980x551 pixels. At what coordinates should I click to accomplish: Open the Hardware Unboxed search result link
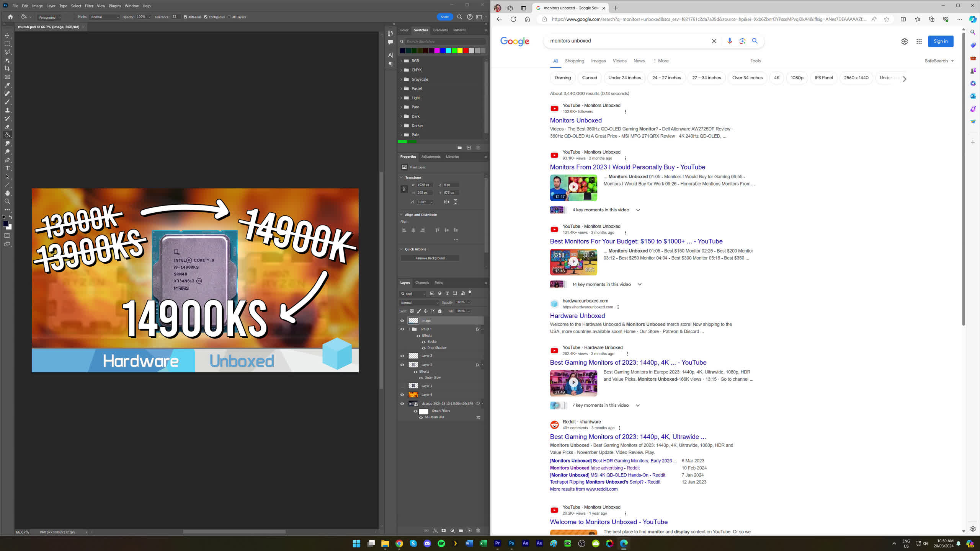577,316
